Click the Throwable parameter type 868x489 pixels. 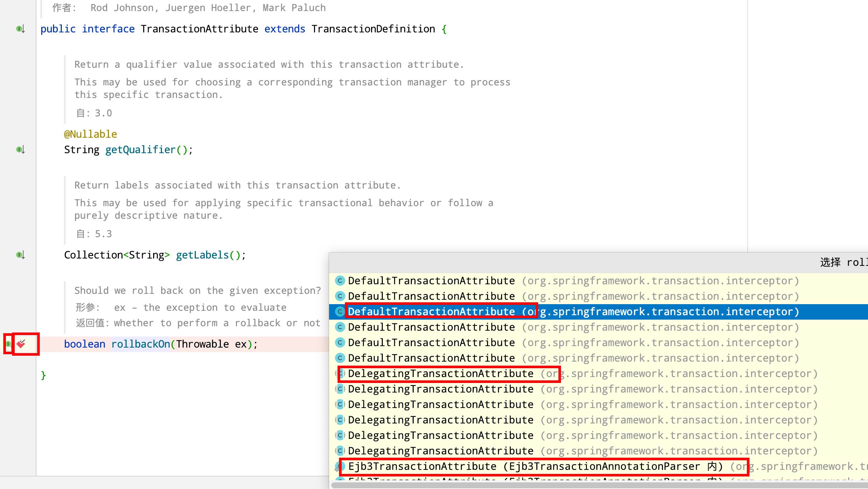click(202, 344)
